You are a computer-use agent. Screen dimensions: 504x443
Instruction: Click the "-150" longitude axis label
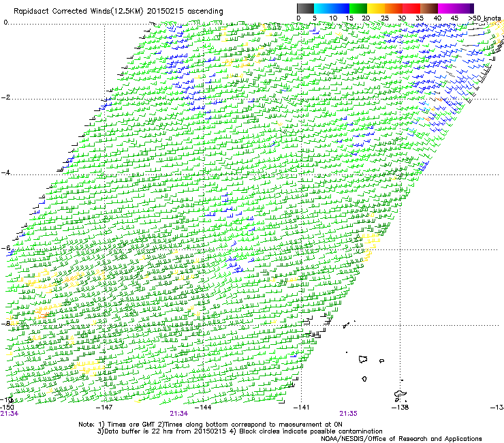click(7, 408)
